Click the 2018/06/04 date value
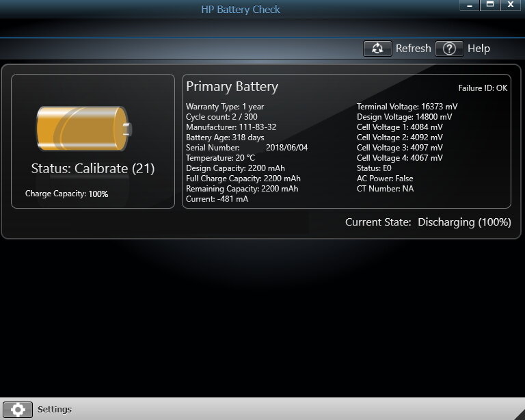Screen dimensions: 525x420 pyautogui.click(x=286, y=148)
